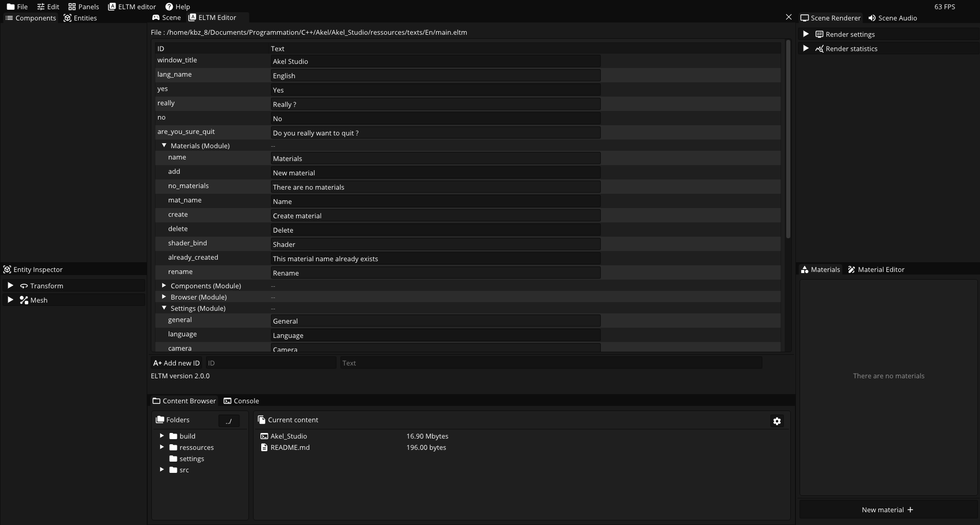This screenshot has height=525, width=980.
Task: Open the settings gear in Current content
Action: coord(777,421)
